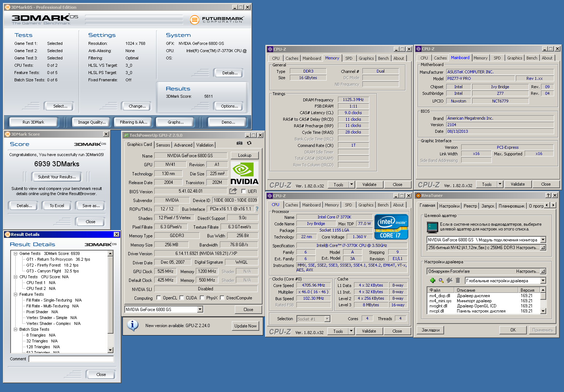Viewport: 564px width, 392px height.
Task: Collapse the Game Tests tree node
Action: [x=16, y=253]
